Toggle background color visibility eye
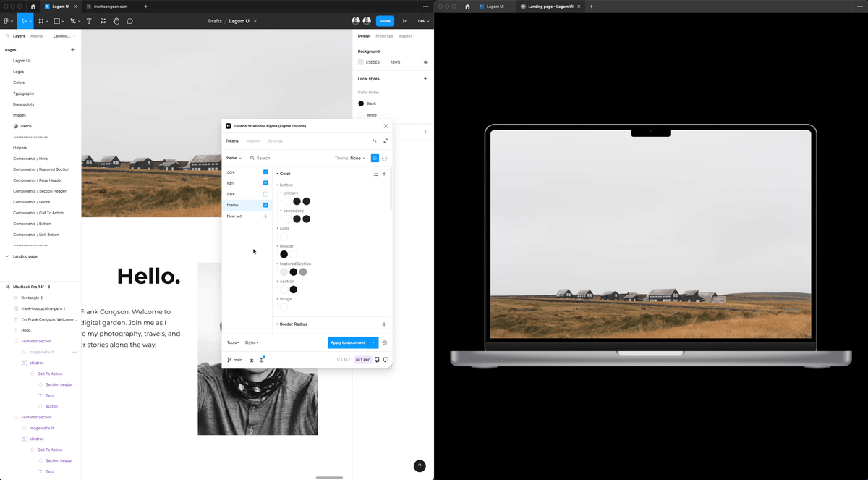Image resolution: width=868 pixels, height=480 pixels. (x=425, y=62)
